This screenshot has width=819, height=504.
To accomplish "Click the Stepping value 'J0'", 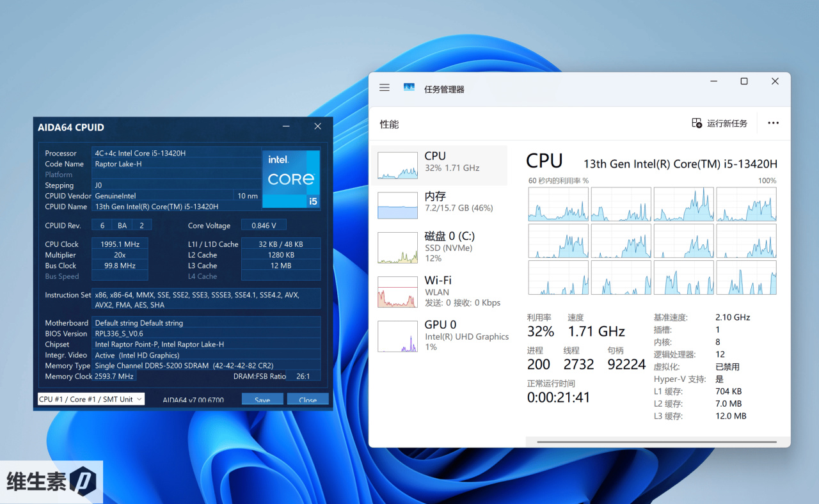I will coord(177,185).
